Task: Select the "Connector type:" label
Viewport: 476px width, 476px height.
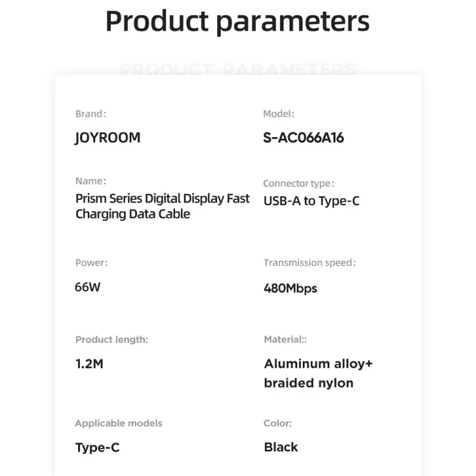Action: coord(298,183)
